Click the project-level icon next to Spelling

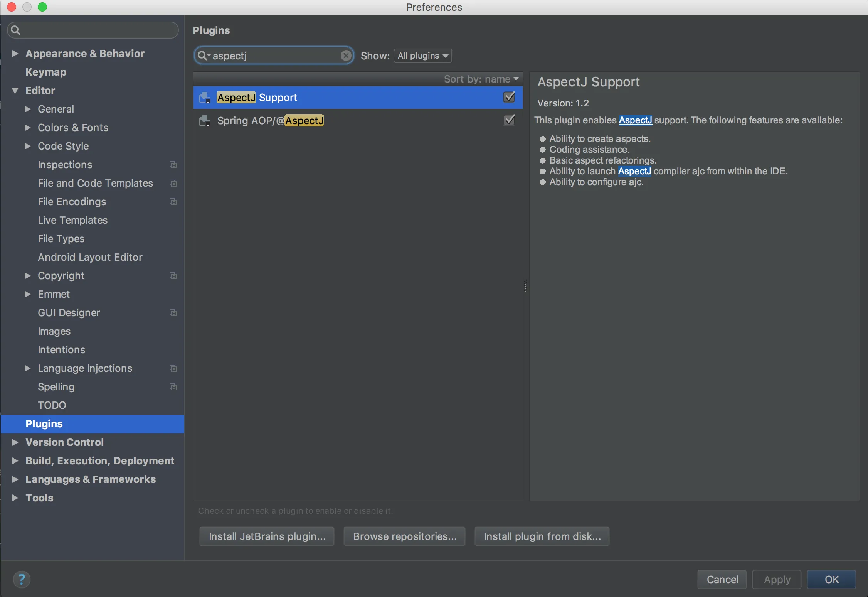coord(173,387)
